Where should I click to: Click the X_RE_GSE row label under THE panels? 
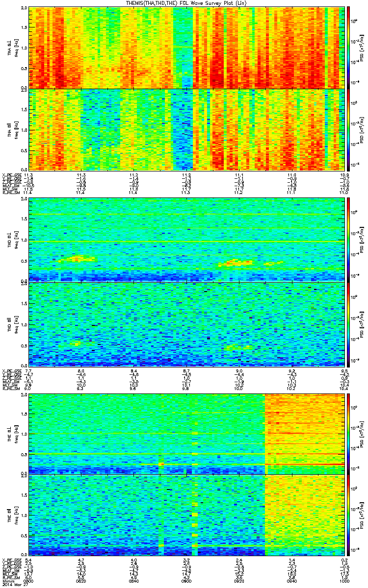11,559
